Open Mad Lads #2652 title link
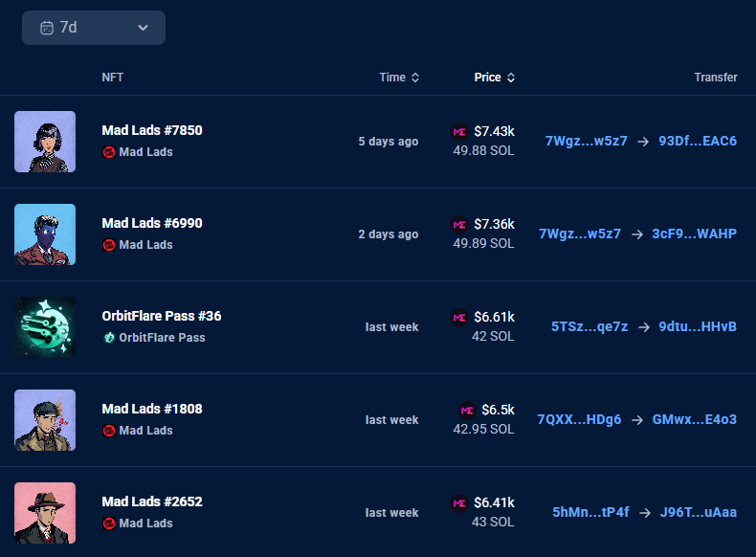This screenshot has width=756, height=557. (152, 501)
